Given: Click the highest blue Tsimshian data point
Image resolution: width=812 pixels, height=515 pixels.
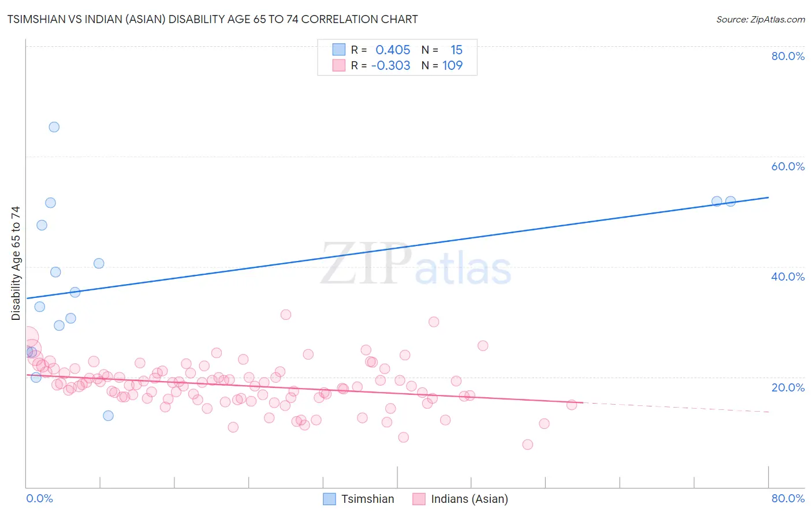Looking at the screenshot, I should tap(54, 127).
